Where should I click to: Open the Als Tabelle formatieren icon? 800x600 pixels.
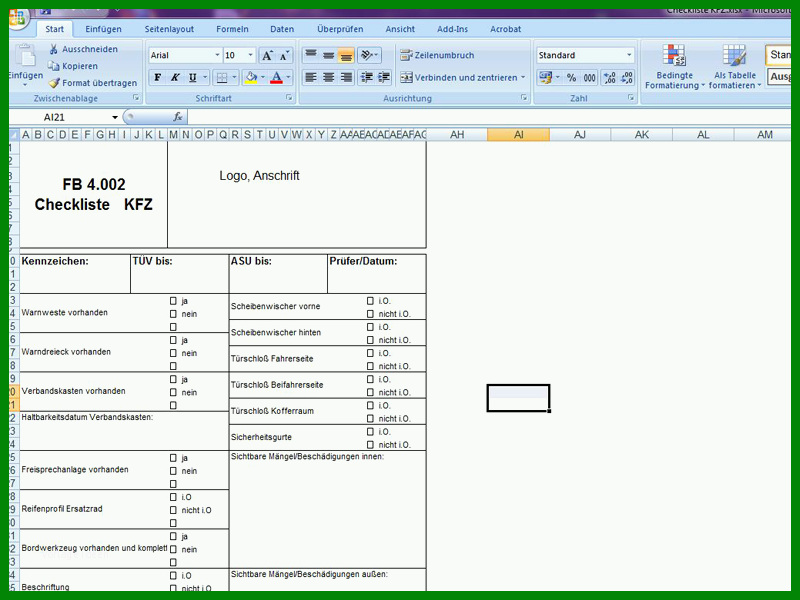point(734,55)
